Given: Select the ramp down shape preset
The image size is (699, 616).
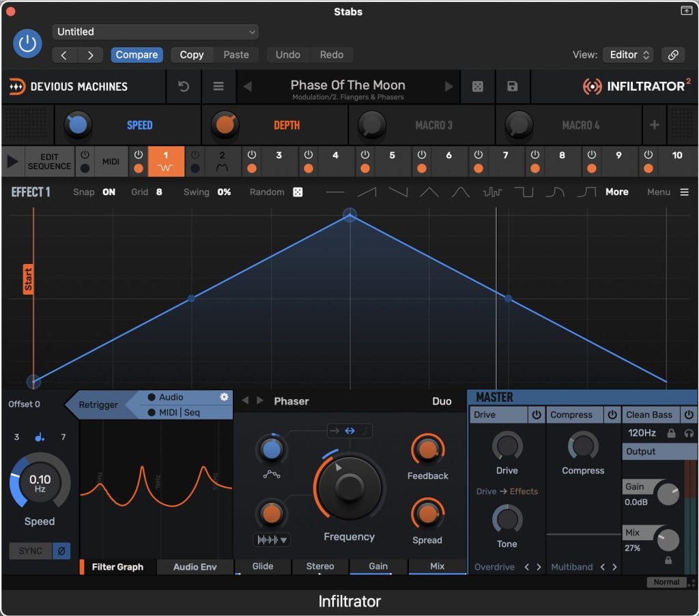Looking at the screenshot, I should click(x=398, y=192).
